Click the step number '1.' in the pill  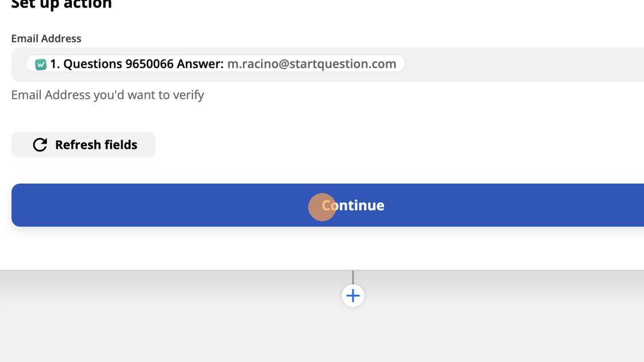tap(55, 64)
